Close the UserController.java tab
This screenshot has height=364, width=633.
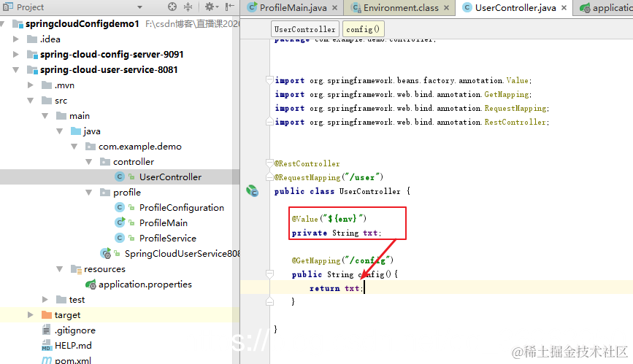click(x=564, y=8)
